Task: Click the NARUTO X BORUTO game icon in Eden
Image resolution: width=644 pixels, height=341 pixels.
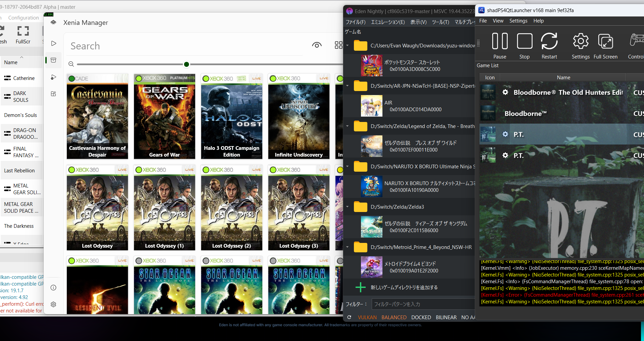Action: coord(372,186)
